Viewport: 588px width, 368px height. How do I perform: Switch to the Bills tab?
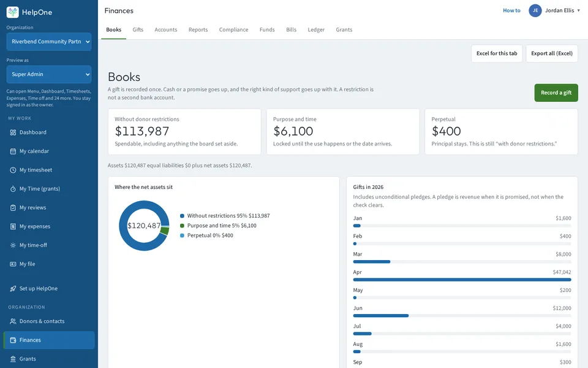tap(291, 29)
